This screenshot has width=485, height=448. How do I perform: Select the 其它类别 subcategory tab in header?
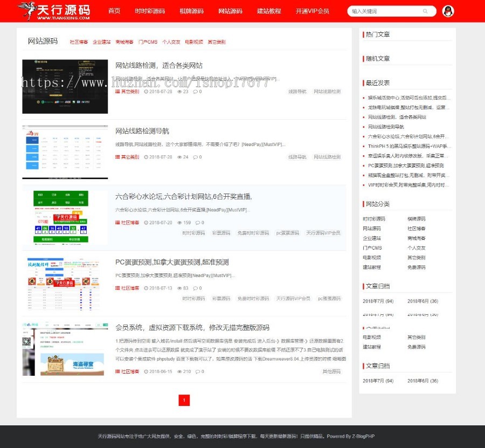[x=217, y=42]
